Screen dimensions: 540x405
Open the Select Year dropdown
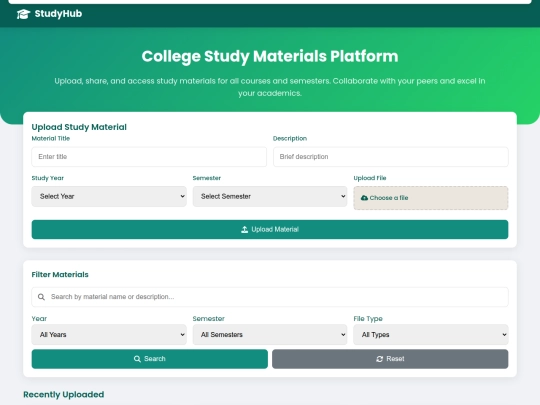(x=109, y=196)
